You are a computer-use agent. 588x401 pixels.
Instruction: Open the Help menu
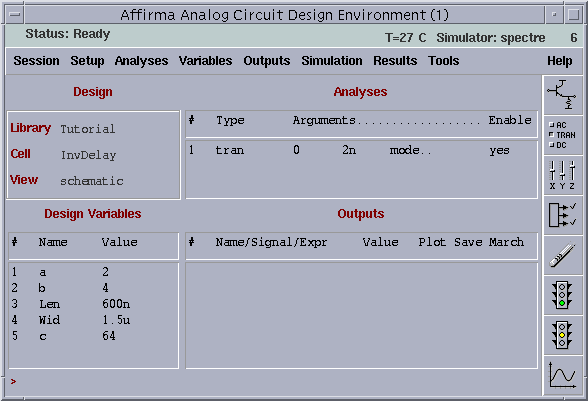click(x=560, y=61)
